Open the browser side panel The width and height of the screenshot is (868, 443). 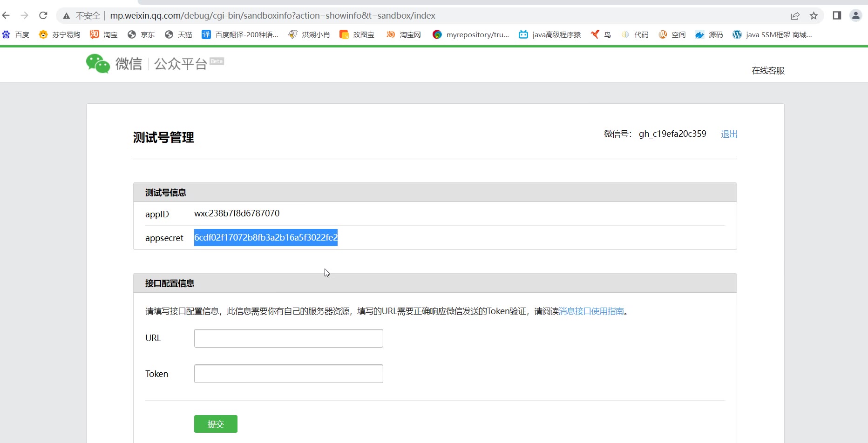click(837, 15)
